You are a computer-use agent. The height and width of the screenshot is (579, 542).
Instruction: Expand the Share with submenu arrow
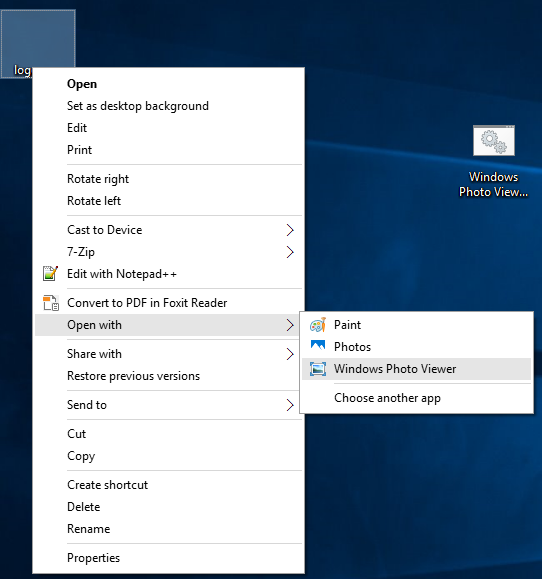290,354
